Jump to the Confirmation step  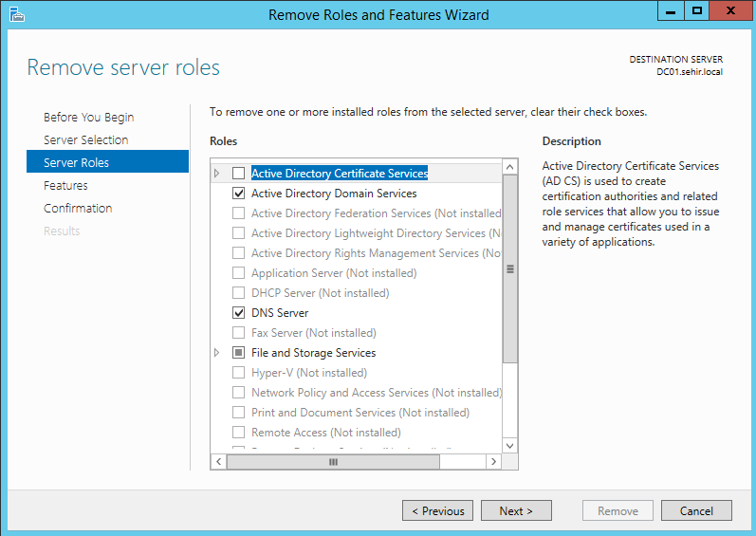click(78, 209)
